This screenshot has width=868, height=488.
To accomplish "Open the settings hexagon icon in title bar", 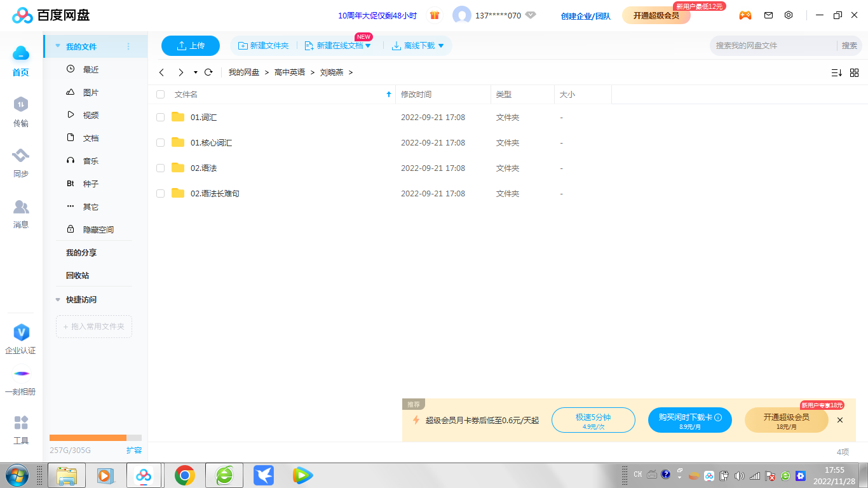I will [789, 15].
